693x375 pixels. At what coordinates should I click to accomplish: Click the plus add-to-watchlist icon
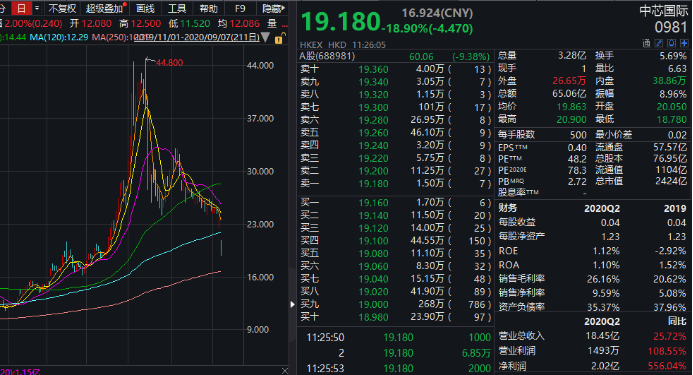[684, 43]
